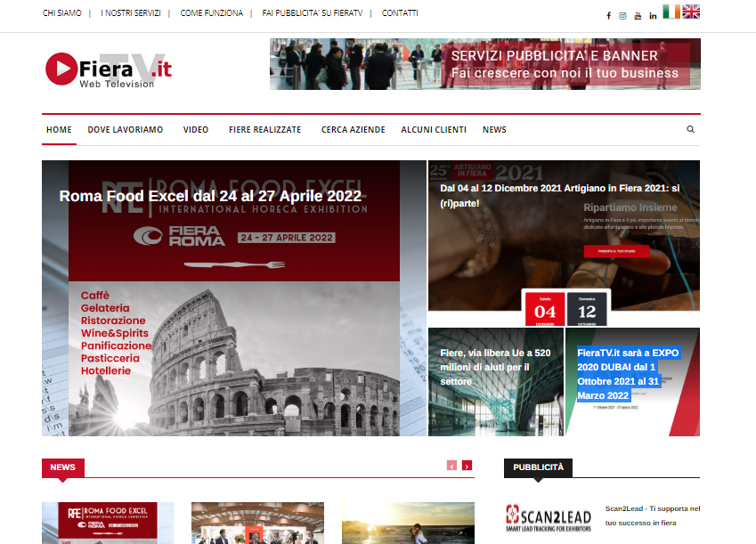Open the Instagram profile icon

622,16
